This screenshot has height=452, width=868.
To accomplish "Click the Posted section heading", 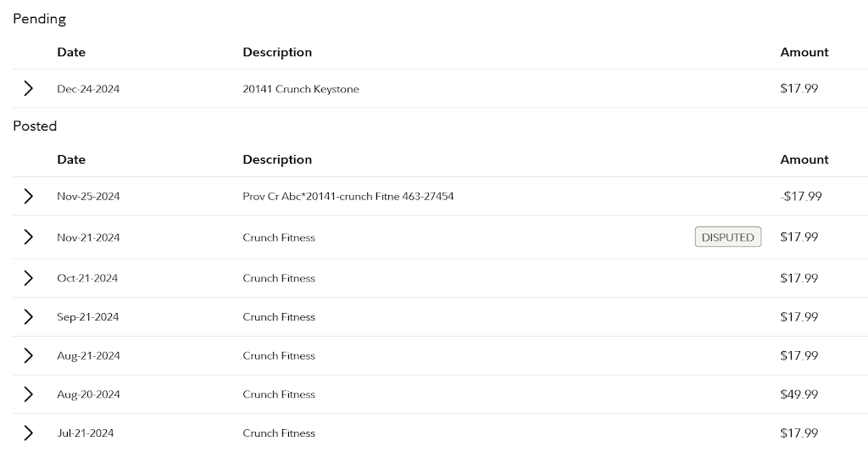I will (35, 126).
